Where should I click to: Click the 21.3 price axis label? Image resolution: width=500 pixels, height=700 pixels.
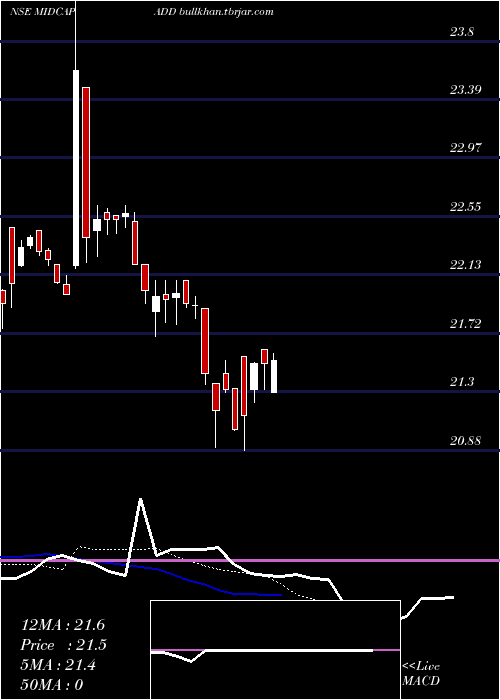(x=462, y=382)
